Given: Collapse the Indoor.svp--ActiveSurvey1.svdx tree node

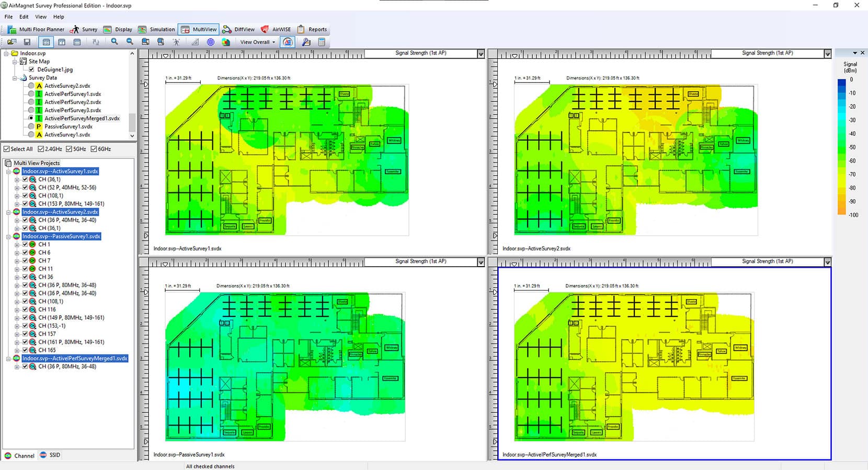Looking at the screenshot, I should tap(8, 171).
